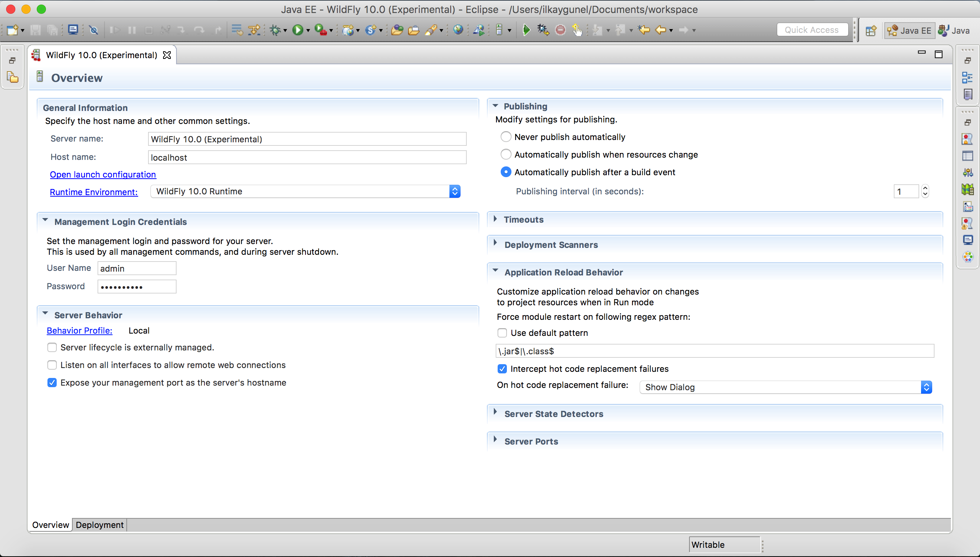Click the Open Perspective icon
Screen dimensions: 980x557
(x=871, y=30)
